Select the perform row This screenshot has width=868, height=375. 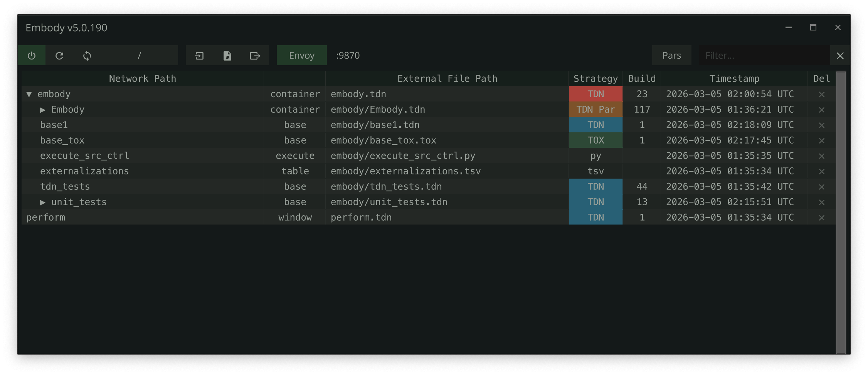[x=428, y=218]
